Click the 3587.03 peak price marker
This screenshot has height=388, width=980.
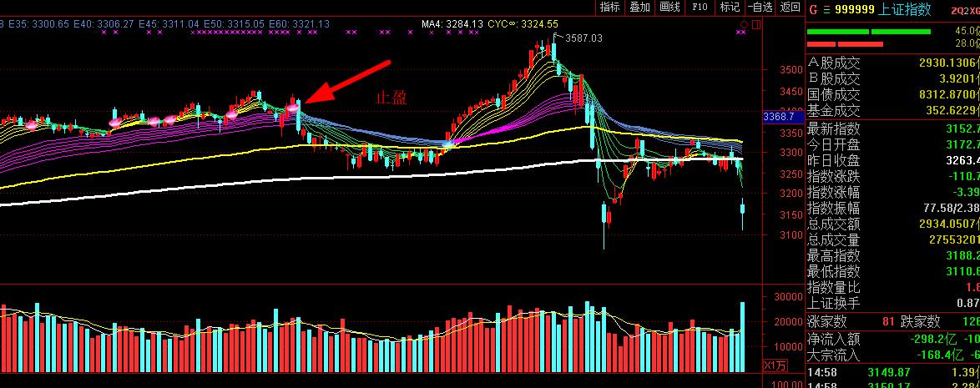(x=583, y=38)
